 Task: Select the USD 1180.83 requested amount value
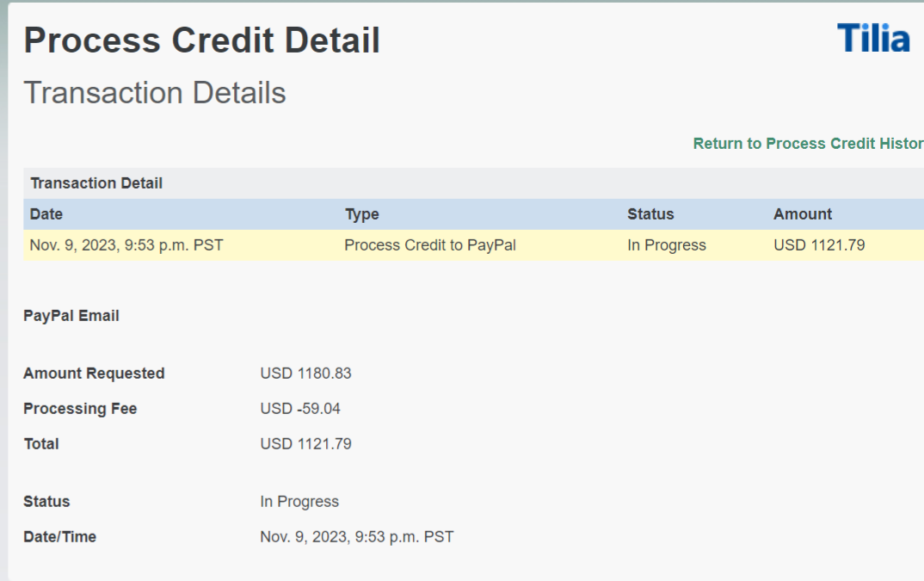click(305, 374)
